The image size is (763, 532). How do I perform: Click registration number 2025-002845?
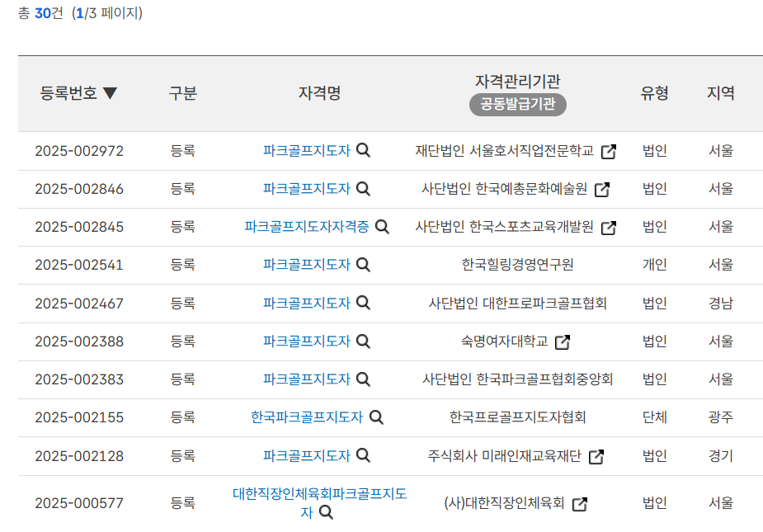79,227
